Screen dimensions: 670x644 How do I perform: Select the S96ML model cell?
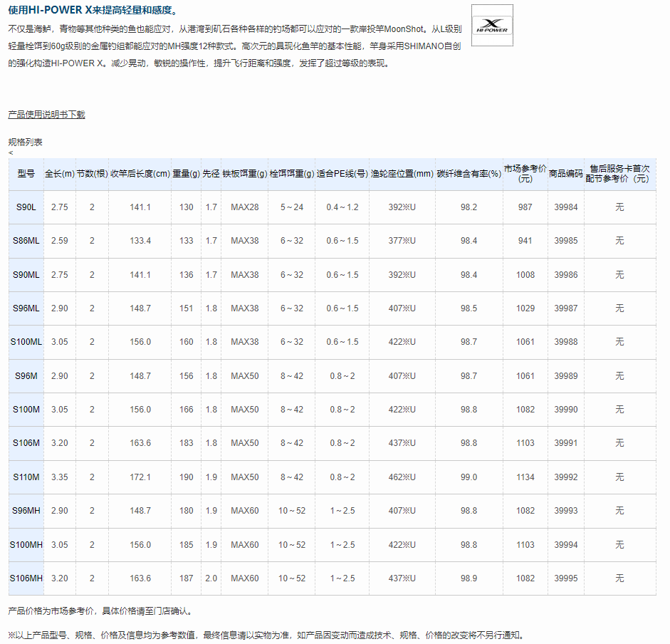[x=26, y=308]
